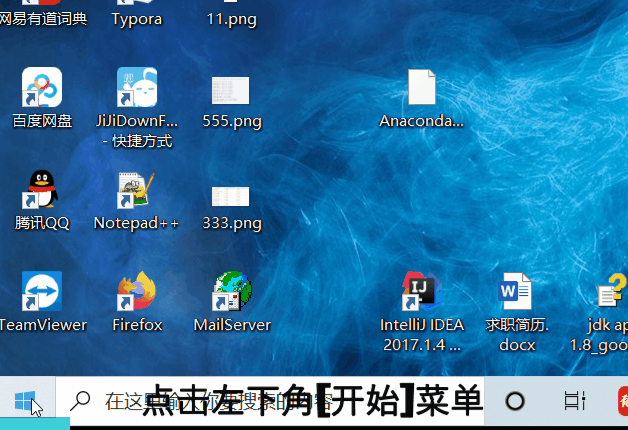Select the JiJiDown shortcut icon

click(x=137, y=89)
